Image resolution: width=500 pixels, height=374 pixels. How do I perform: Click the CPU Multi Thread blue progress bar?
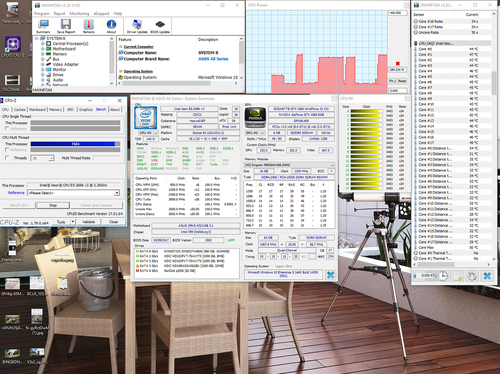click(73, 144)
